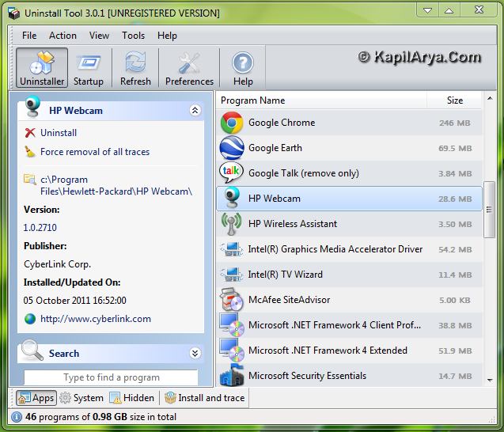Click the version value 1.0.2710
Image resolution: width=504 pixels, height=432 pixels.
(x=40, y=228)
